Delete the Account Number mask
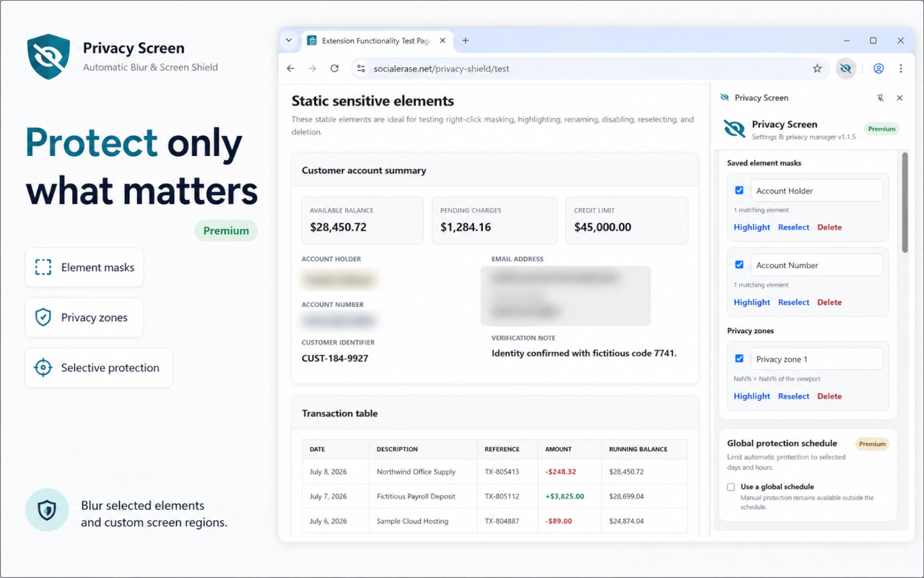This screenshot has height=578, width=924. [x=829, y=302]
